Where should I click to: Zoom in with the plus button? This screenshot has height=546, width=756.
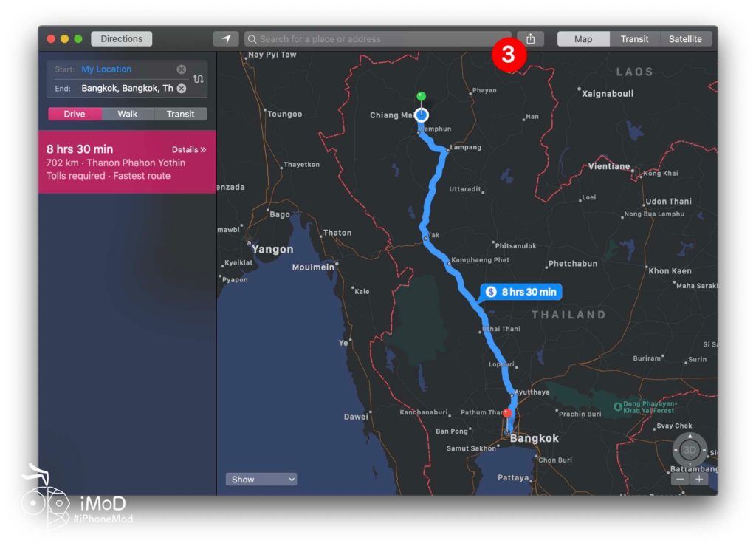(x=698, y=479)
